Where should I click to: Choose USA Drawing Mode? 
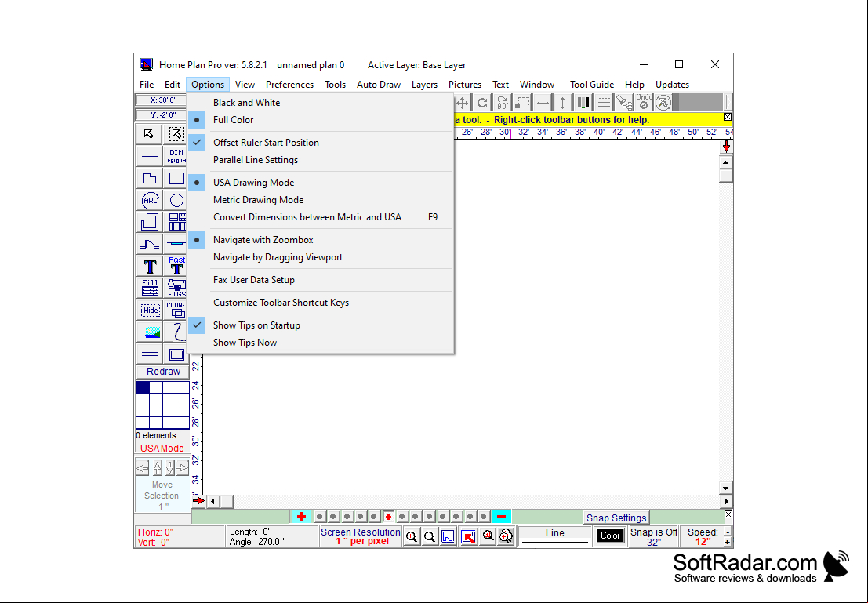tap(321, 182)
